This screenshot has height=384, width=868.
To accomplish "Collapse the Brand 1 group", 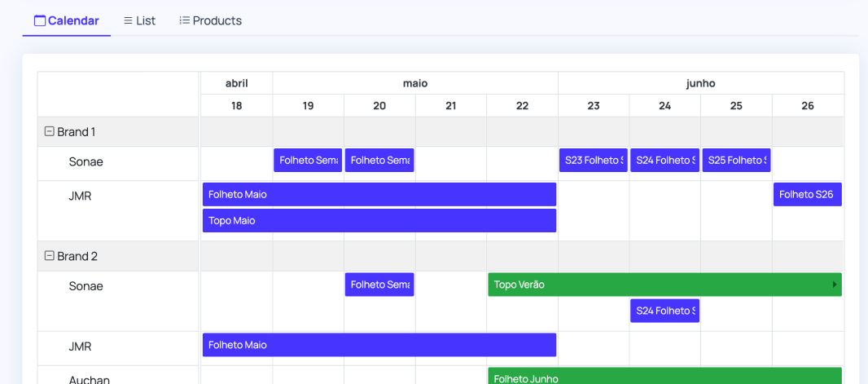I will tap(49, 131).
